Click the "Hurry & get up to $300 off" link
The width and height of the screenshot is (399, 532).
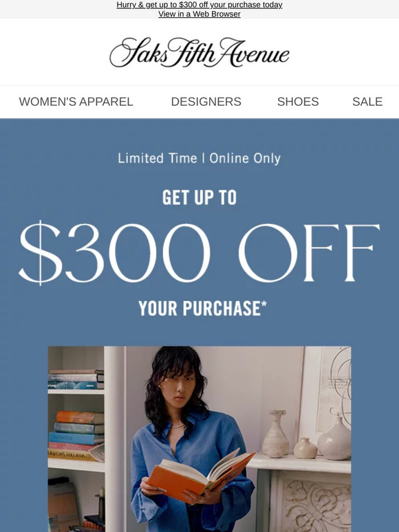(199, 5)
